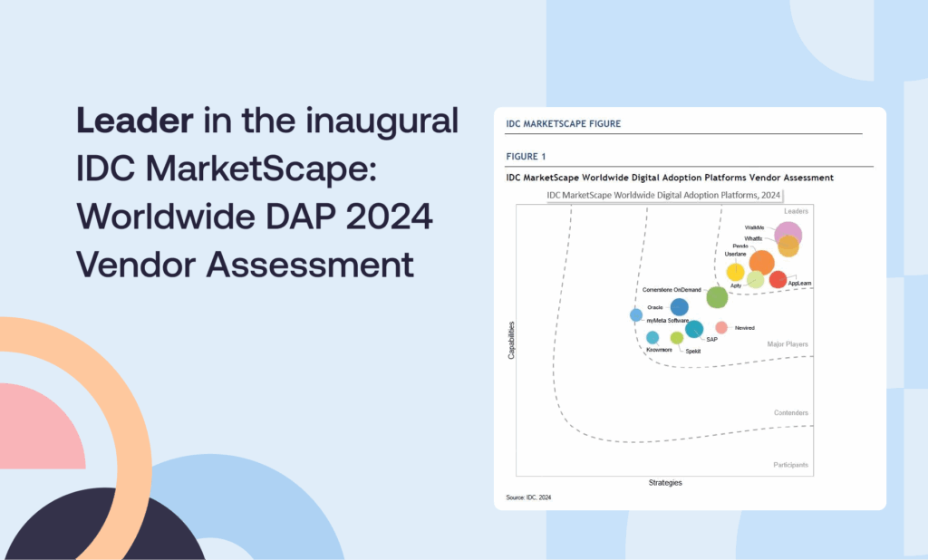Select the yellow Userlane bubble

point(735,272)
